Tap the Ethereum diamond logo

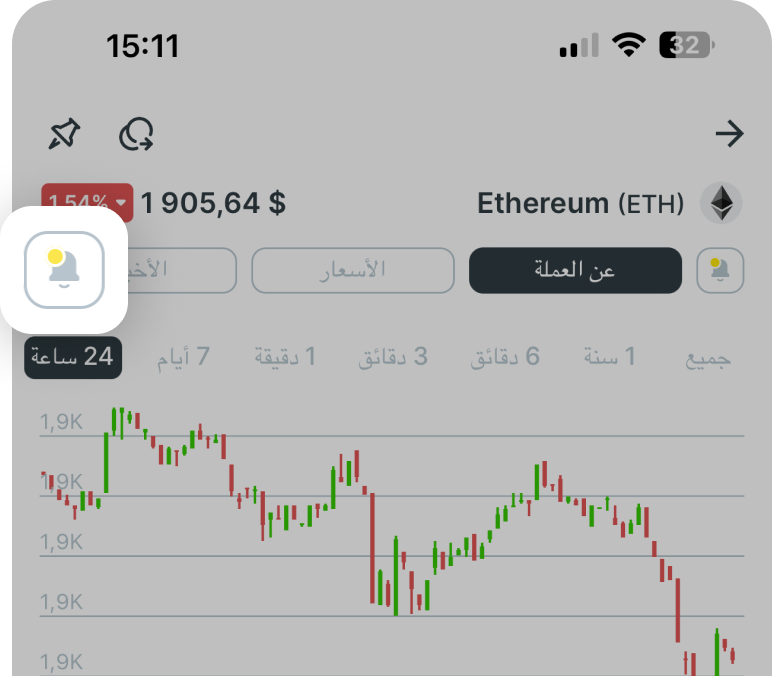pos(720,204)
